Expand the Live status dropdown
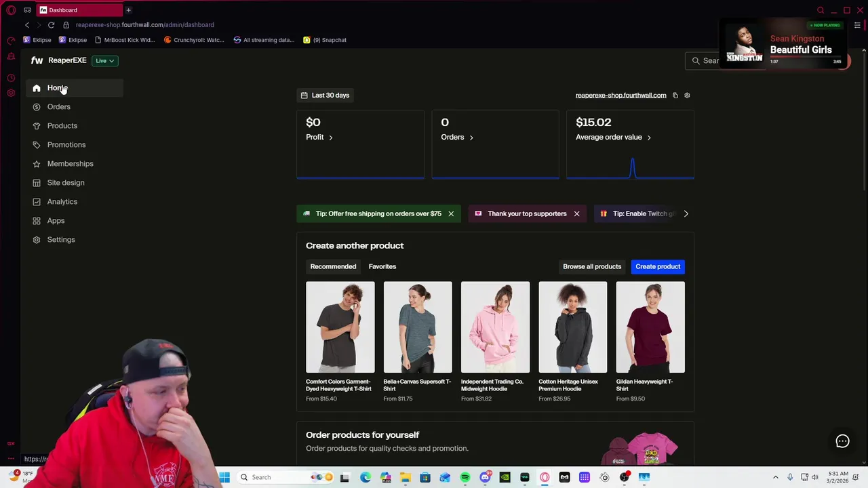Image resolution: width=868 pixels, height=488 pixels. 105,60
